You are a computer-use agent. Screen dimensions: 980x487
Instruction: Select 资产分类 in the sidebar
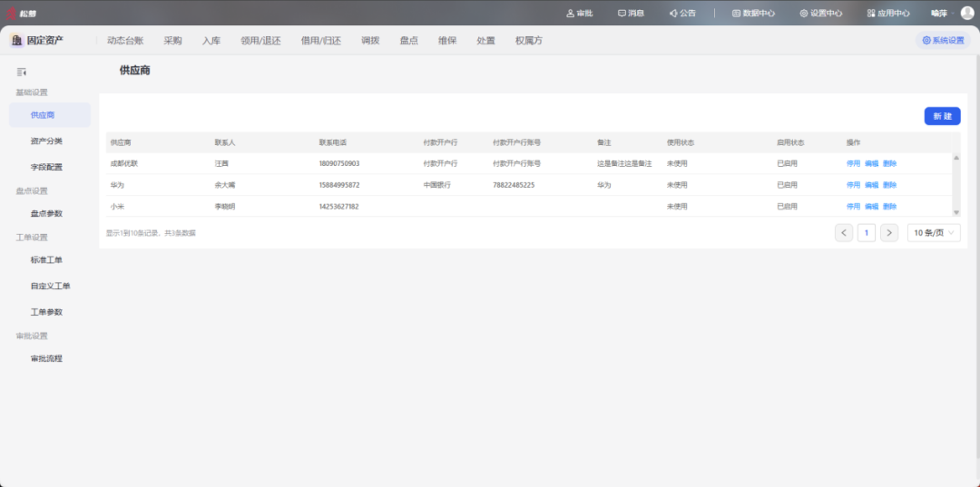coord(46,141)
